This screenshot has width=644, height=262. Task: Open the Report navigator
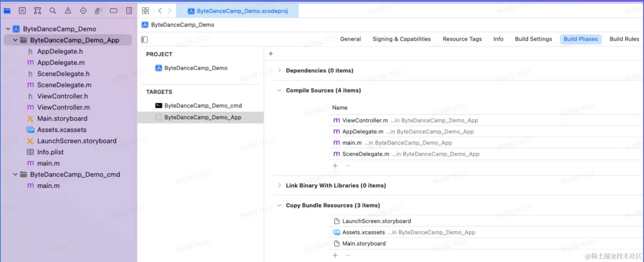point(129,11)
